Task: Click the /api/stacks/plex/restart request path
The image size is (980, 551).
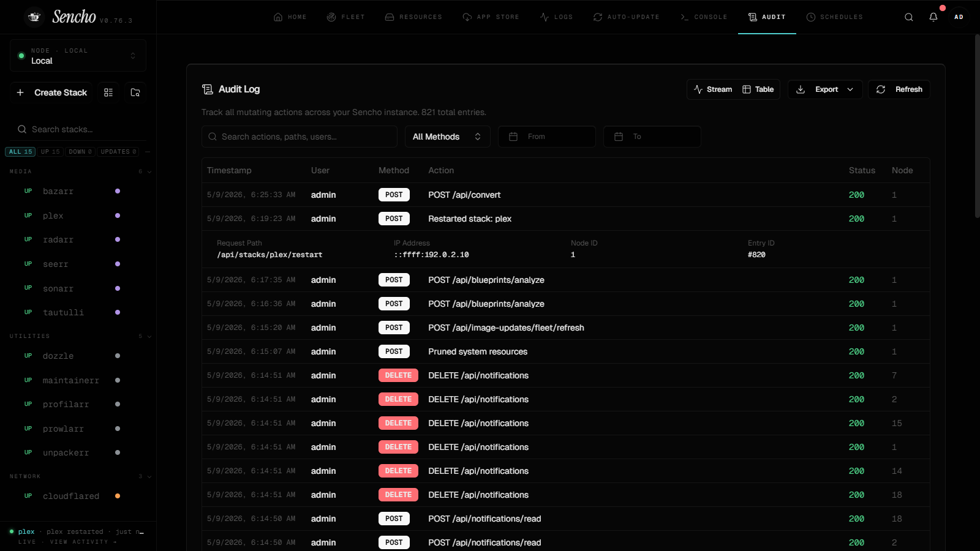Action: (269, 255)
